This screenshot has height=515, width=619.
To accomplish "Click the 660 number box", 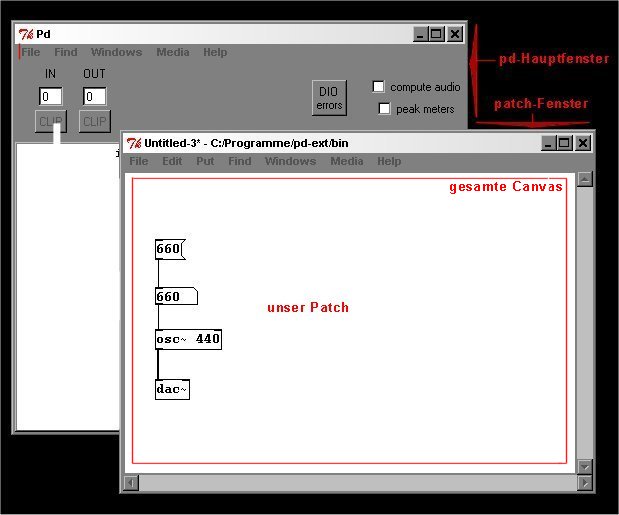I will (175, 296).
